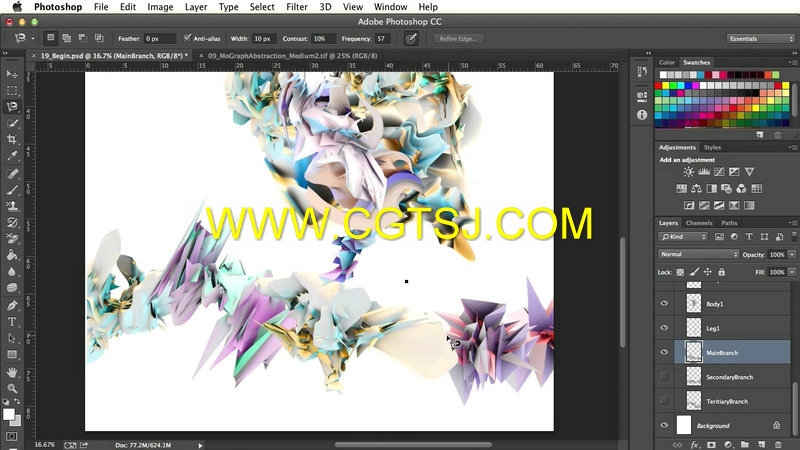The width and height of the screenshot is (800, 450).
Task: Open the Apple menu
Action: coord(17,7)
